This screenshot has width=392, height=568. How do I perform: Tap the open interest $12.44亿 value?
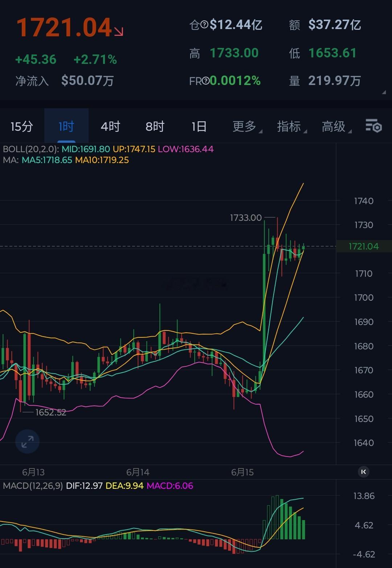[x=236, y=25]
